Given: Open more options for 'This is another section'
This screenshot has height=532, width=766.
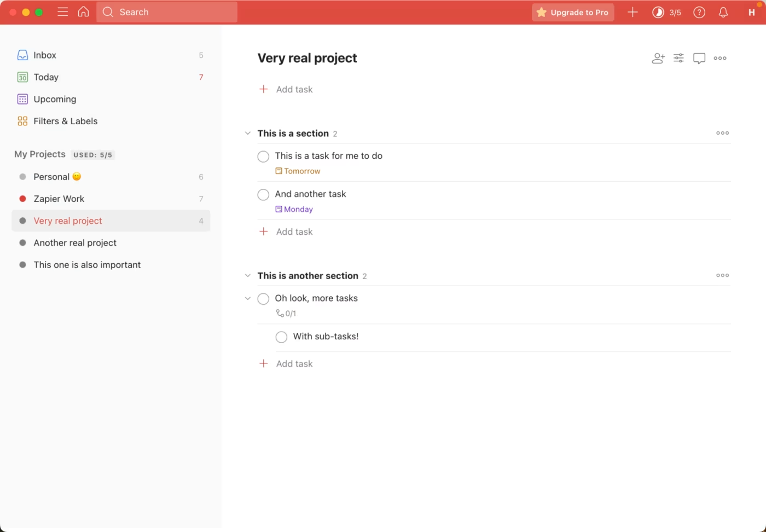Looking at the screenshot, I should click(x=722, y=275).
